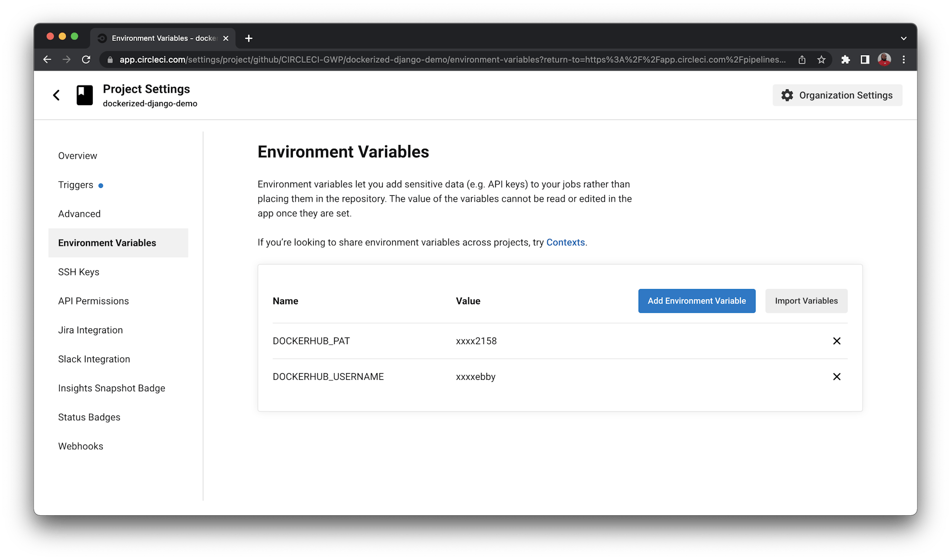The image size is (951, 560).
Task: Open the Slack Integration settings
Action: 94,359
